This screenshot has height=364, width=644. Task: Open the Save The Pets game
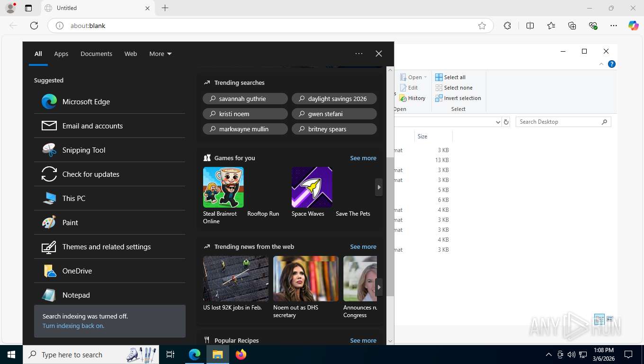(353, 214)
